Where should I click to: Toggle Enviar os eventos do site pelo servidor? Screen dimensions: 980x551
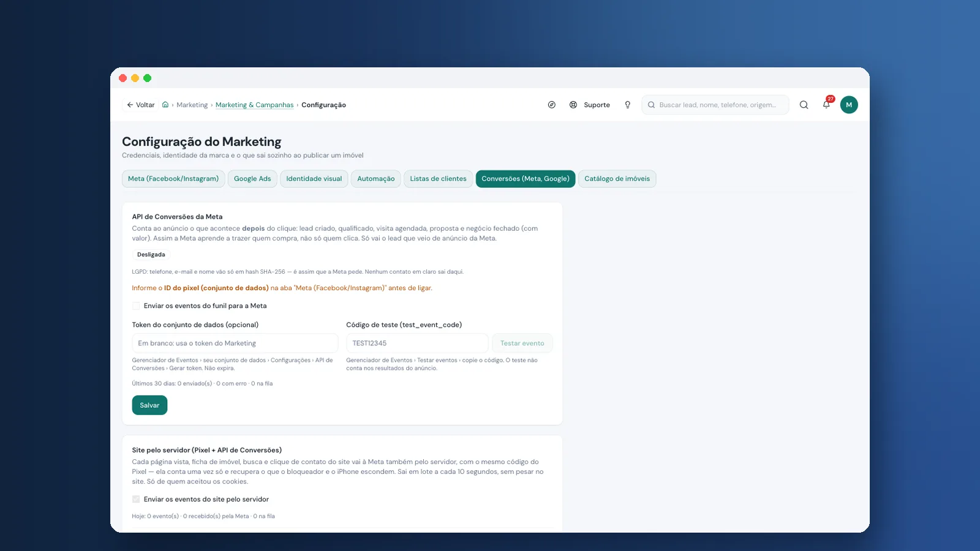coord(136,499)
